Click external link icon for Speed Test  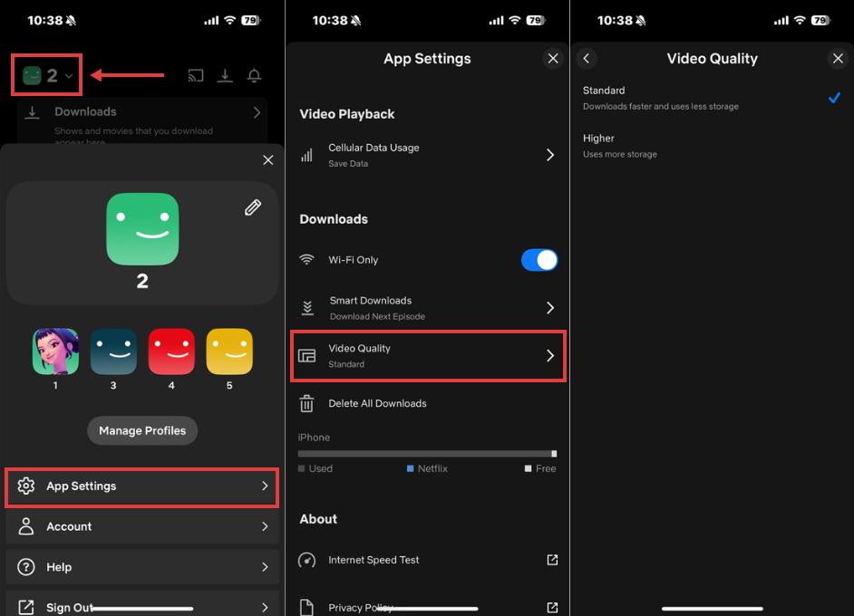[x=552, y=560]
